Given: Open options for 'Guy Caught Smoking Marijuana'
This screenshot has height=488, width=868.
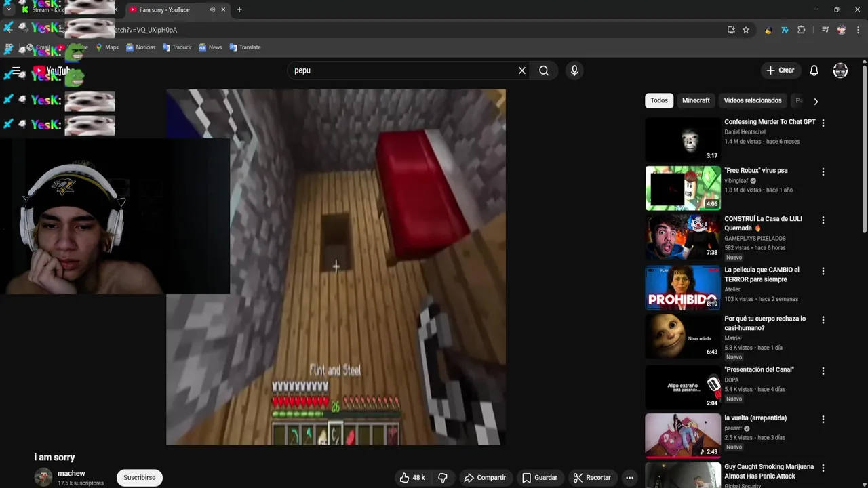Looking at the screenshot, I should pos(823,468).
